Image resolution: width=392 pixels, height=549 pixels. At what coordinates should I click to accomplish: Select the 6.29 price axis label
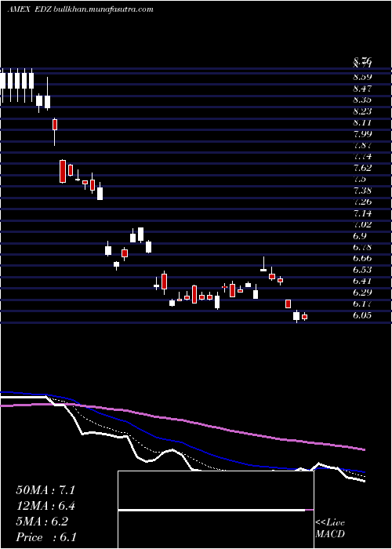(x=362, y=293)
